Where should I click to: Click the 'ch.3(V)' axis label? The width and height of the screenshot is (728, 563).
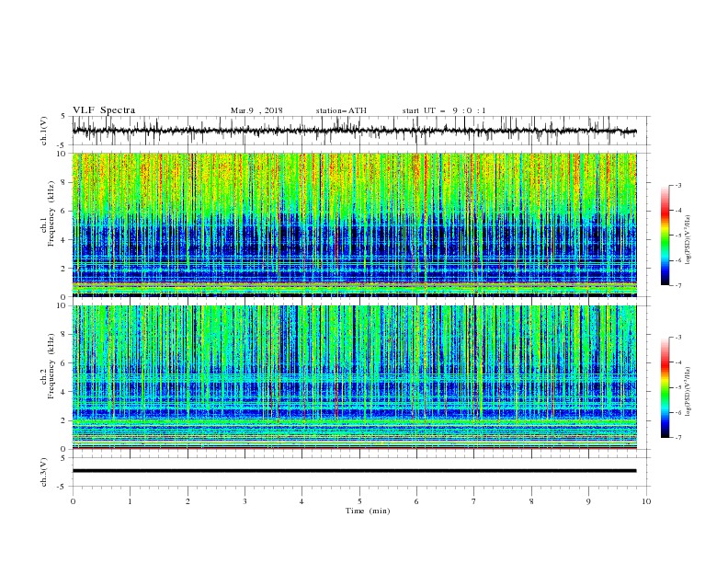click(x=44, y=472)
